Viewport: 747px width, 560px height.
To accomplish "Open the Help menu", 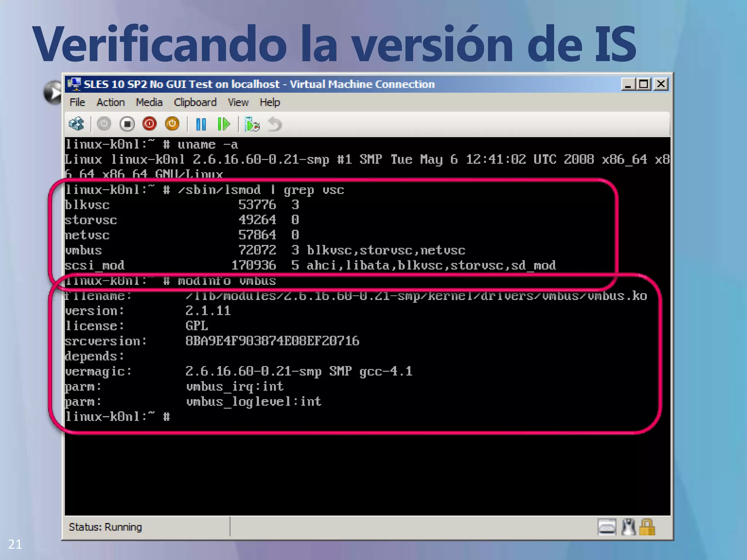I will tap(270, 102).
